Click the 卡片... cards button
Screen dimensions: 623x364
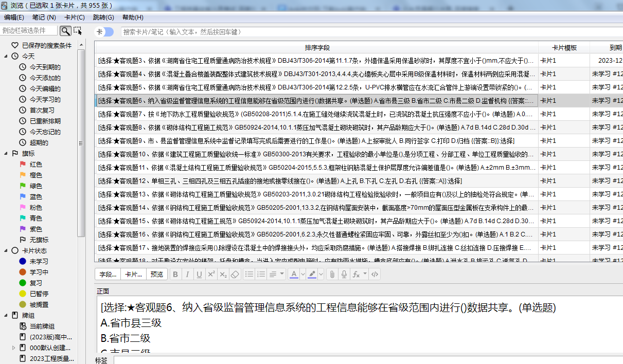pos(134,275)
